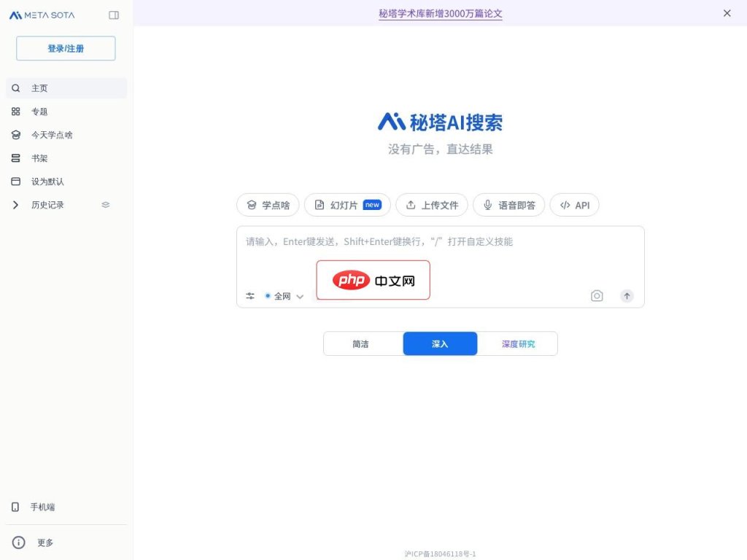Click the 手机端 phone icon

tap(15, 507)
